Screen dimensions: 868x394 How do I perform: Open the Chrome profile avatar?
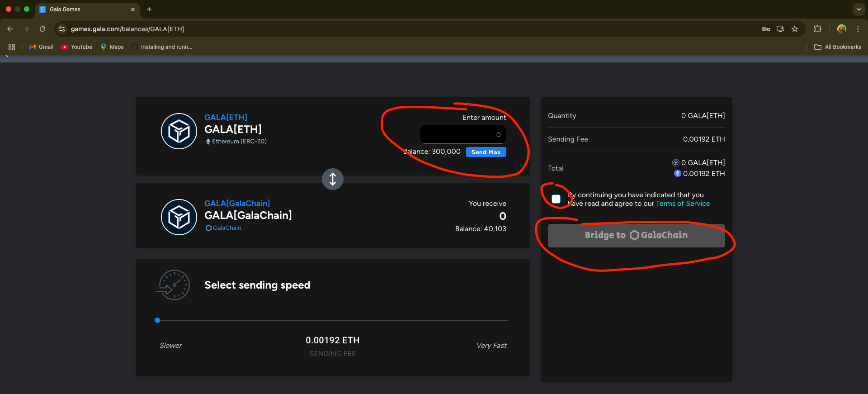pyautogui.click(x=842, y=29)
